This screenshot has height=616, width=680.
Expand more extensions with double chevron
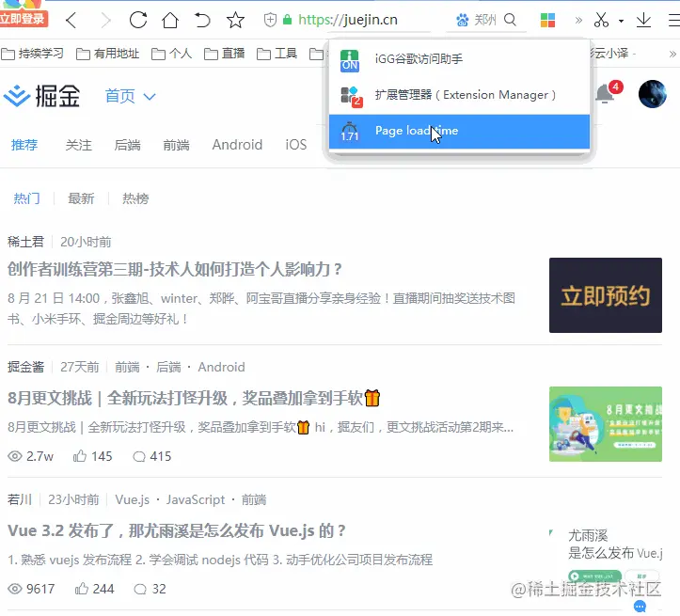[x=578, y=20]
